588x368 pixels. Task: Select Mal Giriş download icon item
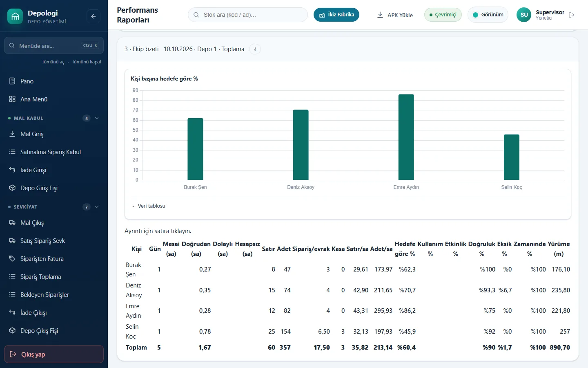[x=12, y=134]
